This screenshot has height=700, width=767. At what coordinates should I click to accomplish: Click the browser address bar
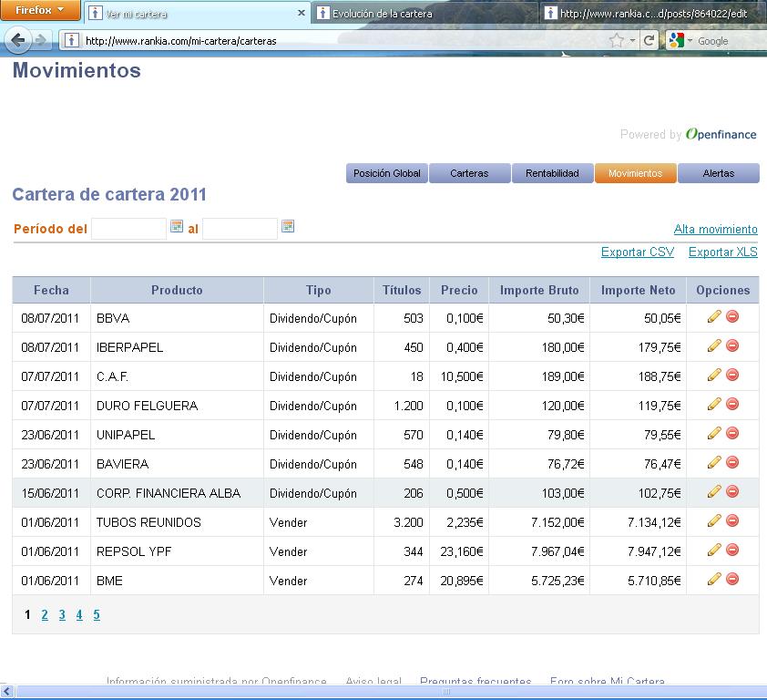click(343, 41)
